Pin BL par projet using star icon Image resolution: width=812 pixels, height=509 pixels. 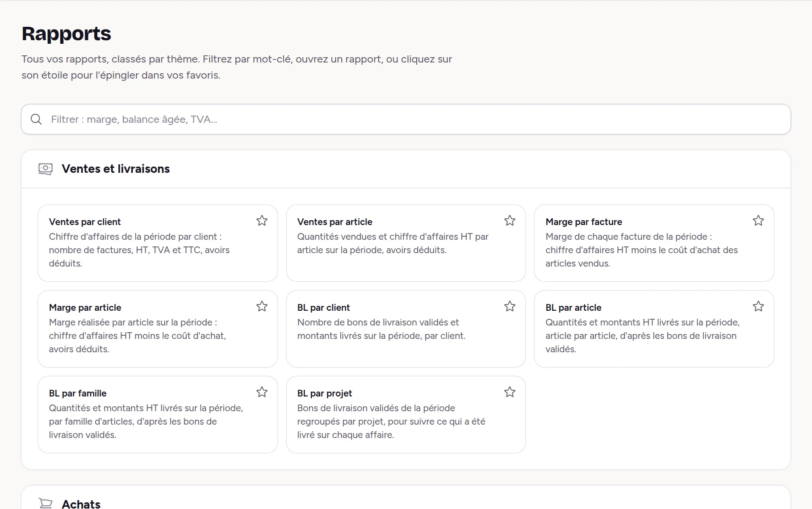tap(510, 392)
